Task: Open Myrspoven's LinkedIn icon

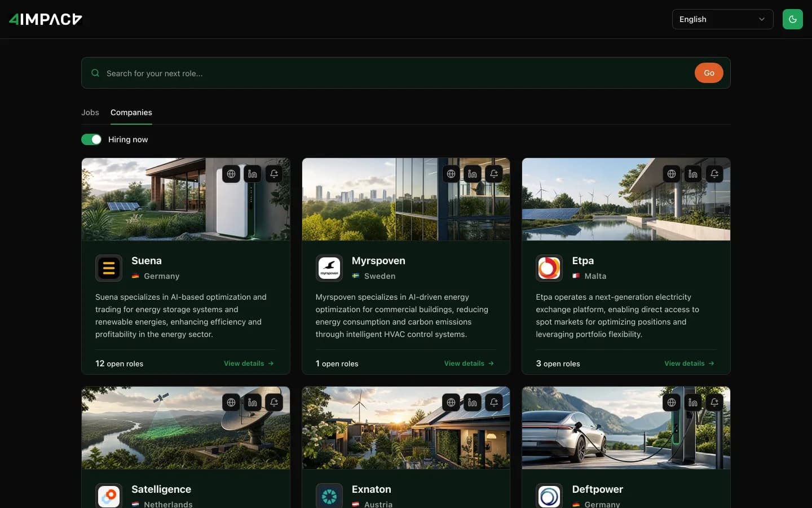Action: click(x=473, y=174)
